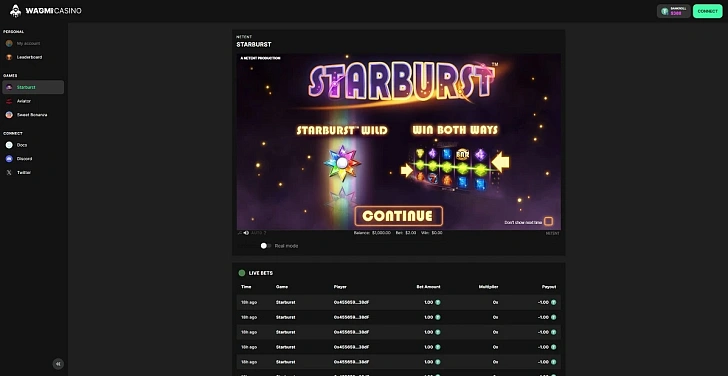Toggle the Real mode switch

266,246
